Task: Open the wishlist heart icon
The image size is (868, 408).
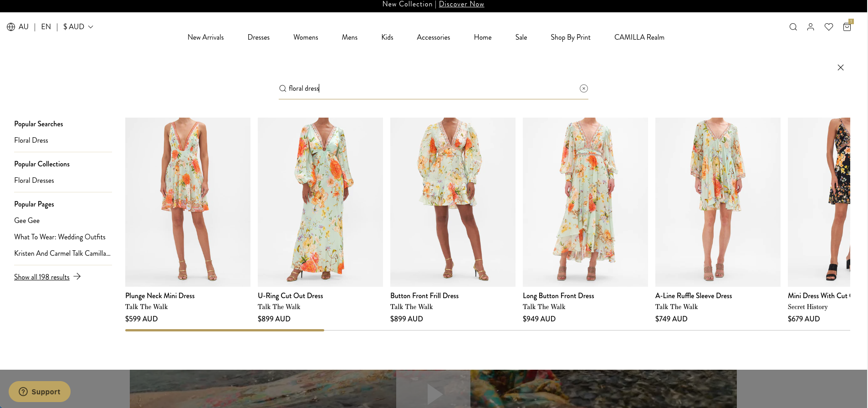Action: pos(829,27)
